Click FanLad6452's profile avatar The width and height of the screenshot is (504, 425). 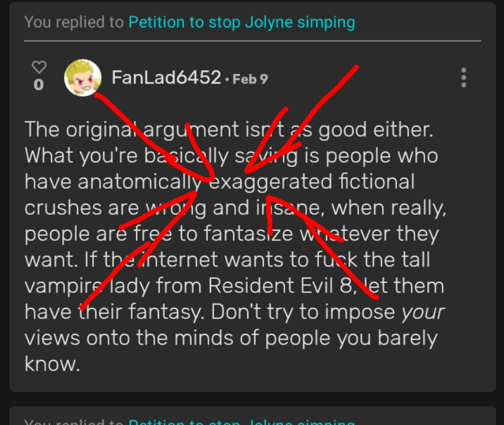tap(83, 78)
